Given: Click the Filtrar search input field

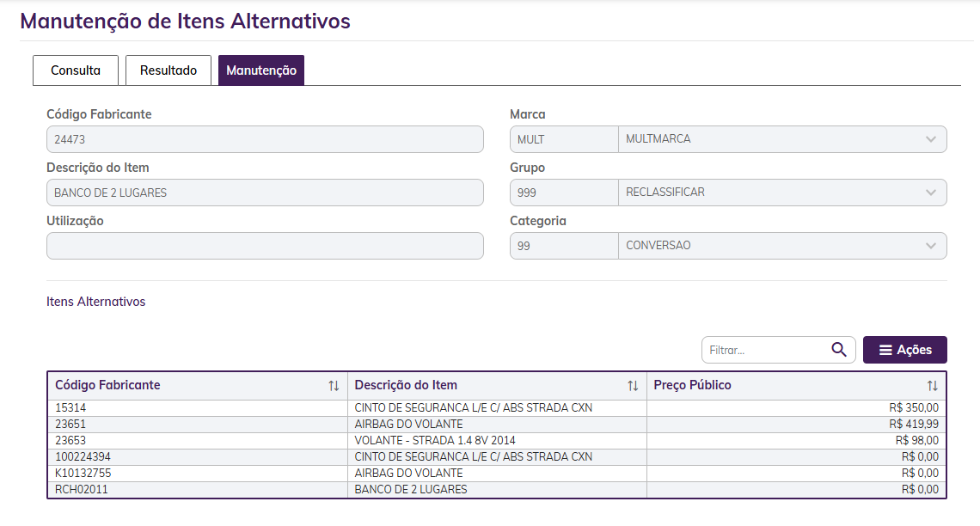Looking at the screenshot, I should coord(765,350).
